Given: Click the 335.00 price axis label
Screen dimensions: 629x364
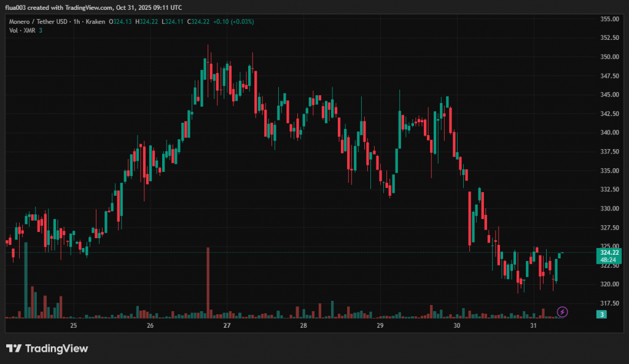Looking at the screenshot, I should pyautogui.click(x=609, y=171).
